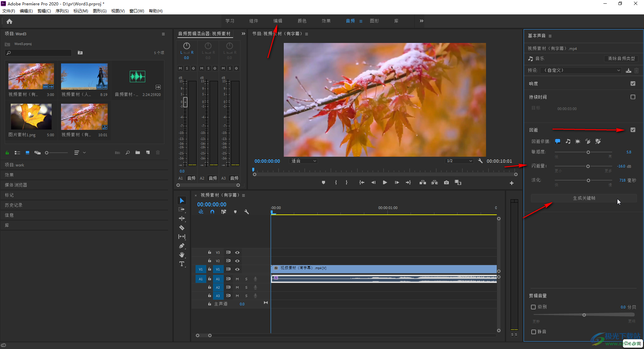Screen dimensions: 644x349
Task: Toggle timeline snapping magnet icon
Action: pos(212,212)
